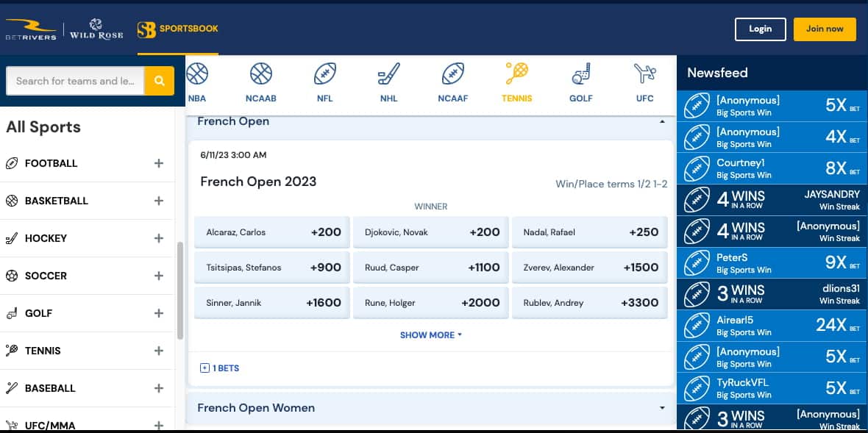The image size is (868, 433).
Task: Open Courtney1 8X newsfeed item
Action: click(772, 168)
